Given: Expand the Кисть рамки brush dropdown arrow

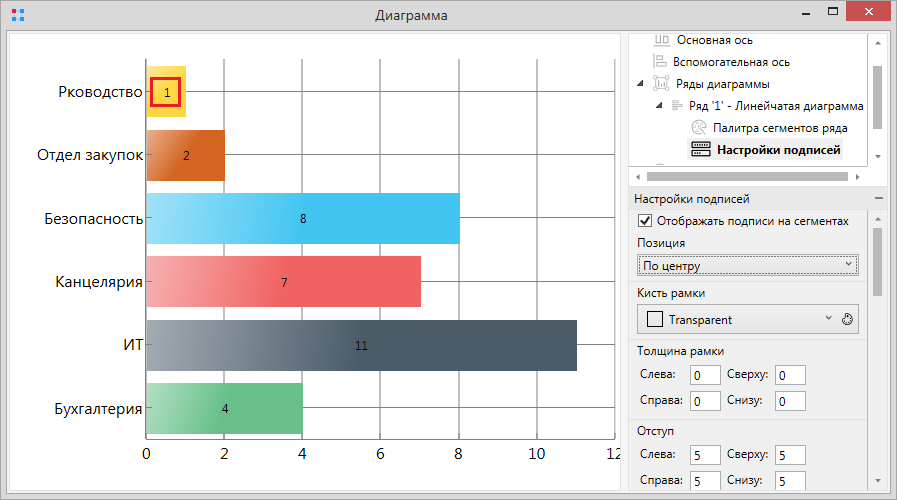Looking at the screenshot, I should coord(828,319).
